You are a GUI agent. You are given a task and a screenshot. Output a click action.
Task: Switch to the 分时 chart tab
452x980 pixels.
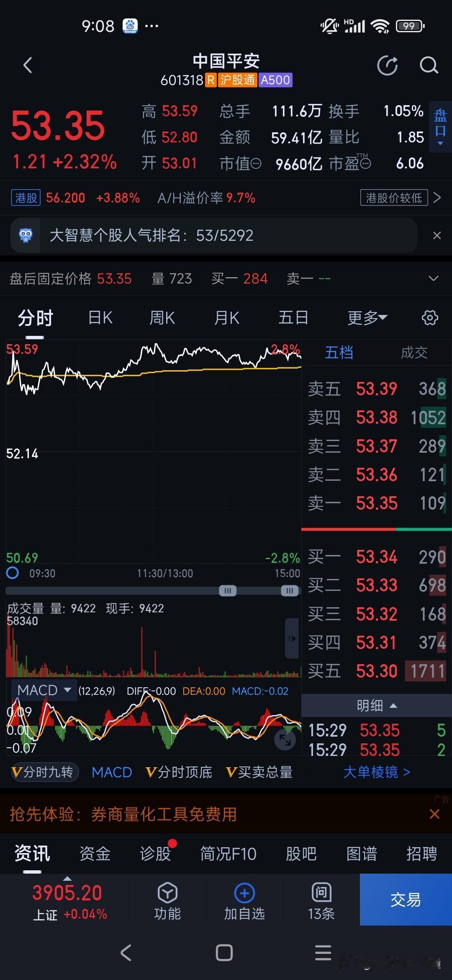point(35,318)
